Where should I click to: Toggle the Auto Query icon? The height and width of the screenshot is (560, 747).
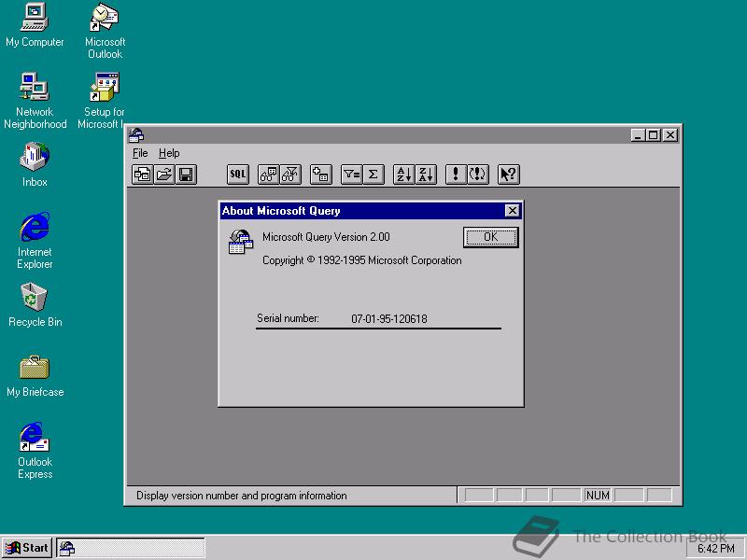[477, 175]
